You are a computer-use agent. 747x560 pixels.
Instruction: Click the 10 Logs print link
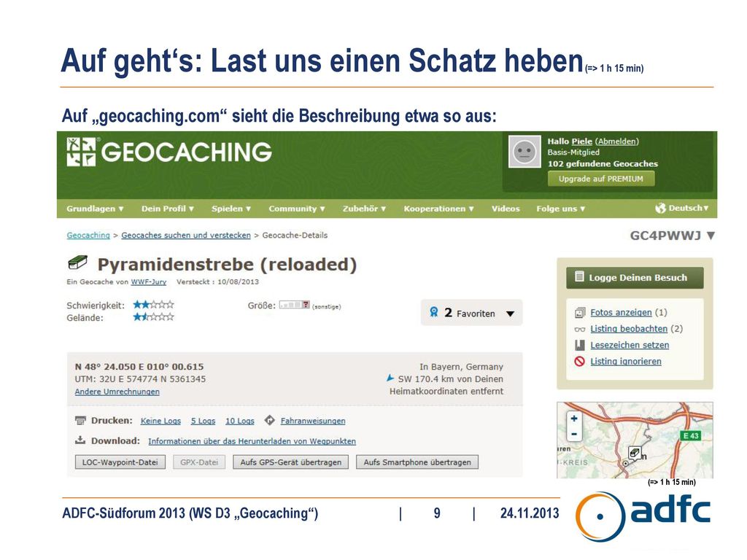[239, 421]
